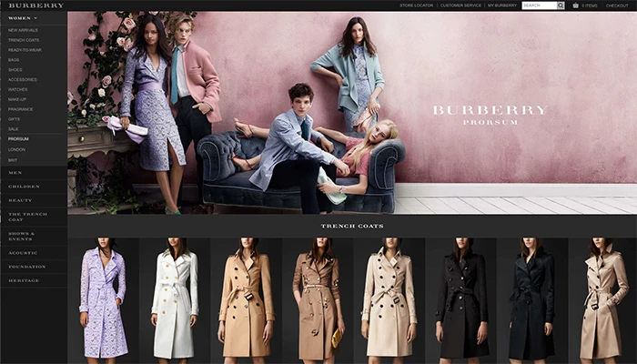Open Bags category
Image resolution: width=637 pixels, height=364 pixels.
14,60
